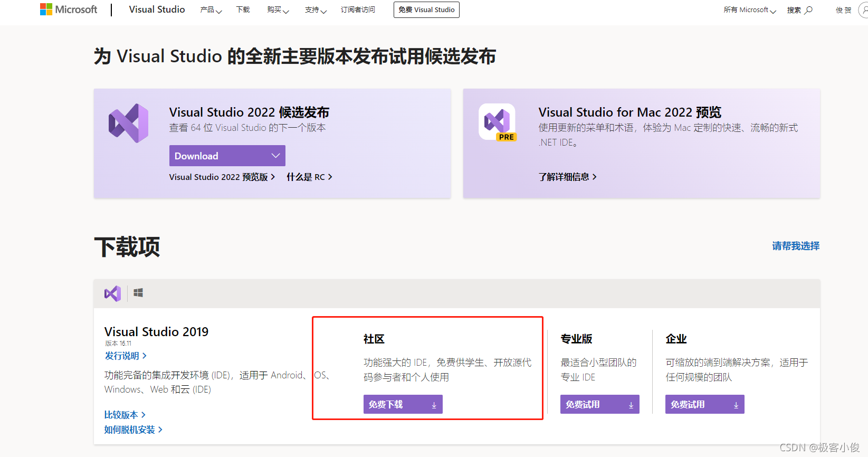
Task: Open the 了解详细信息 link
Action: pos(568,177)
